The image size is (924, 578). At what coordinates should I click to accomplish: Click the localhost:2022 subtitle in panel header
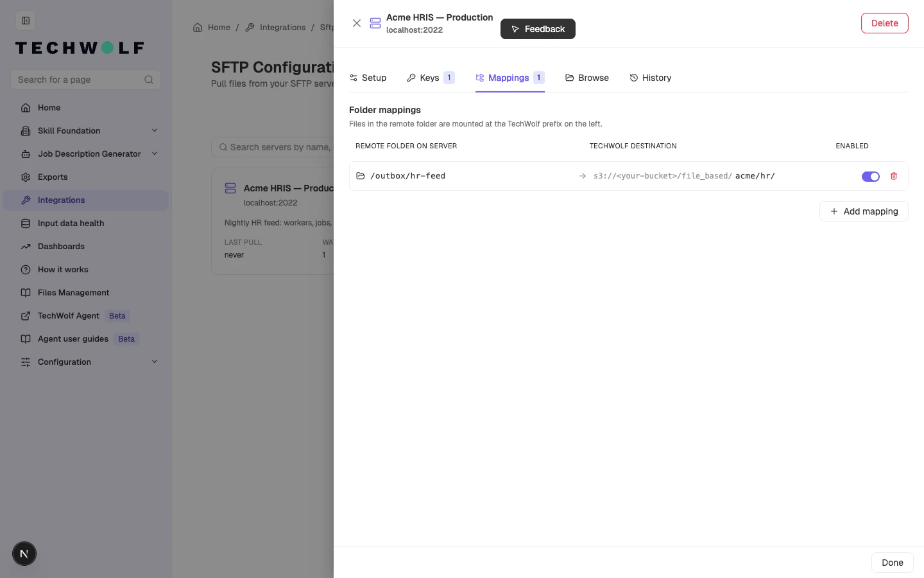click(x=415, y=30)
